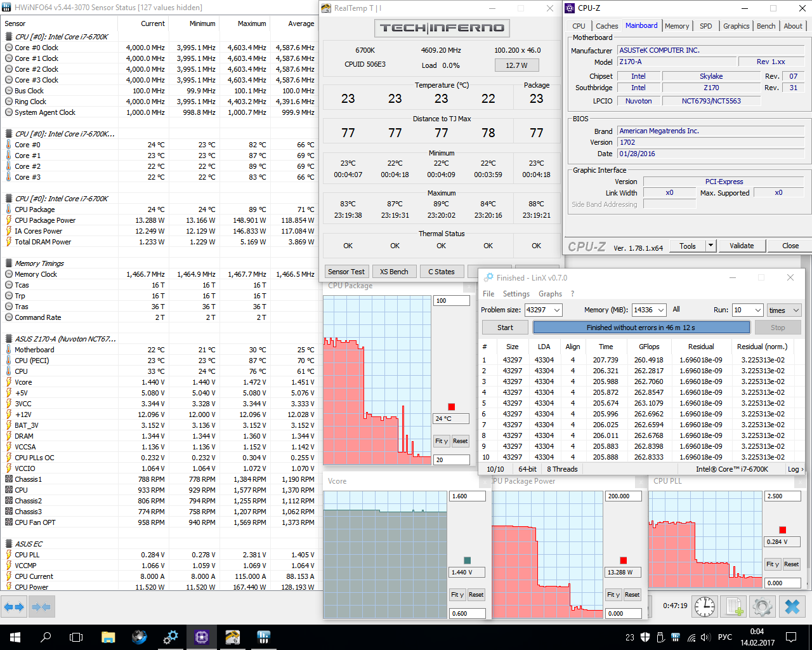Click the RealTemp XS Bench button
Screen dimensions: 812x650
click(x=394, y=272)
